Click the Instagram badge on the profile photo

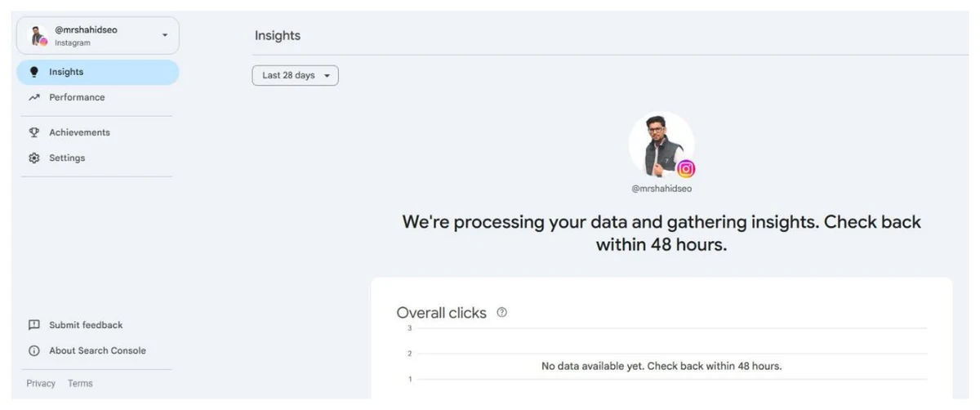pyautogui.click(x=686, y=169)
